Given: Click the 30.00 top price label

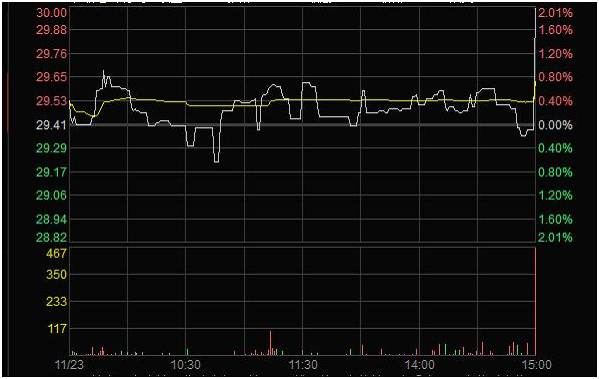Looking at the screenshot, I should 52,13.
